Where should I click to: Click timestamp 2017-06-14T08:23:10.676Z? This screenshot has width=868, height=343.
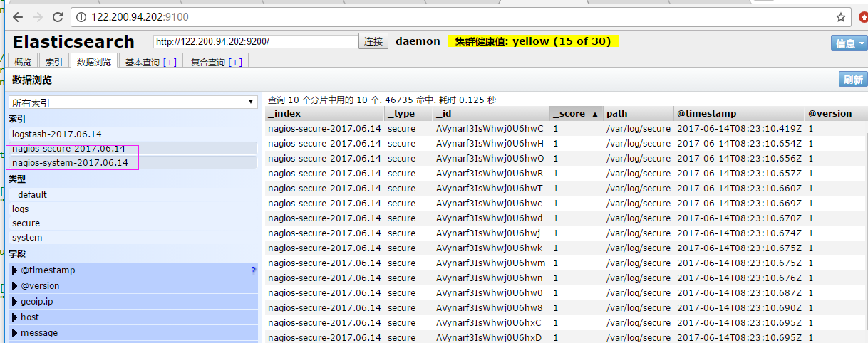739,278
